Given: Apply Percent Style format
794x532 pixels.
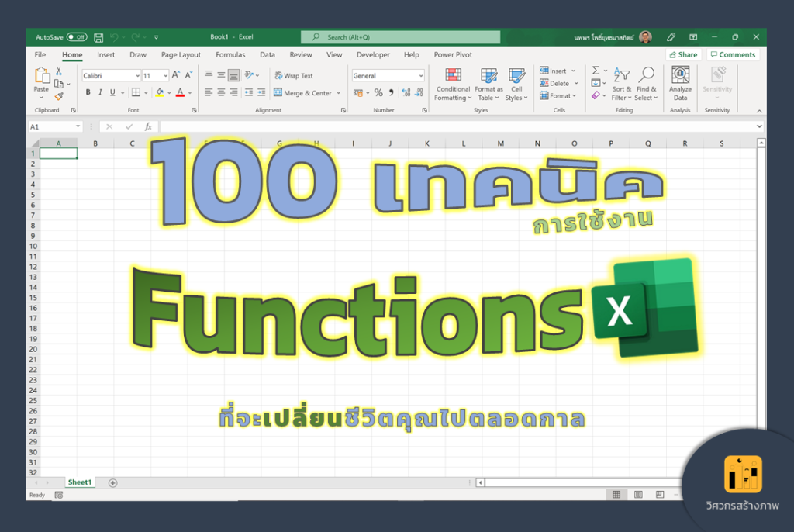Looking at the screenshot, I should click(x=378, y=92).
